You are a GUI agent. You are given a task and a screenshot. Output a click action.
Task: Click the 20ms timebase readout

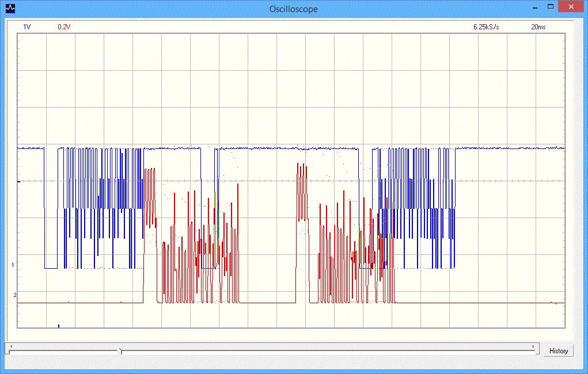539,27
